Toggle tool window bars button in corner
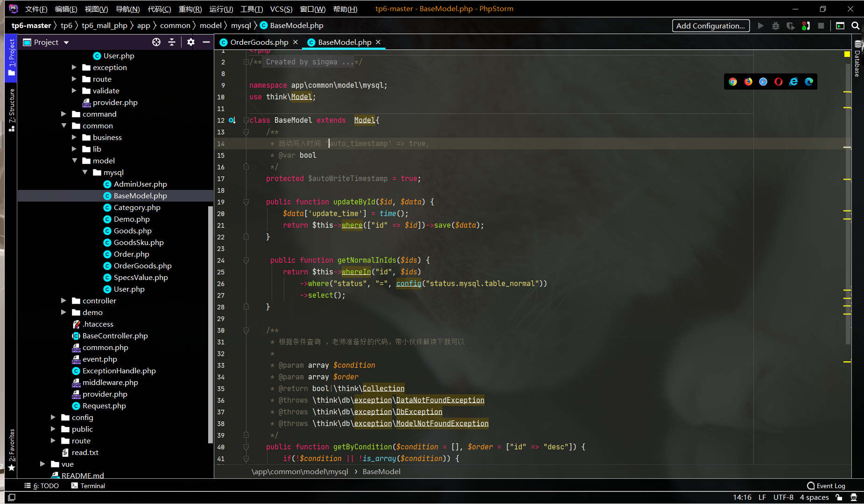 tap(12, 497)
